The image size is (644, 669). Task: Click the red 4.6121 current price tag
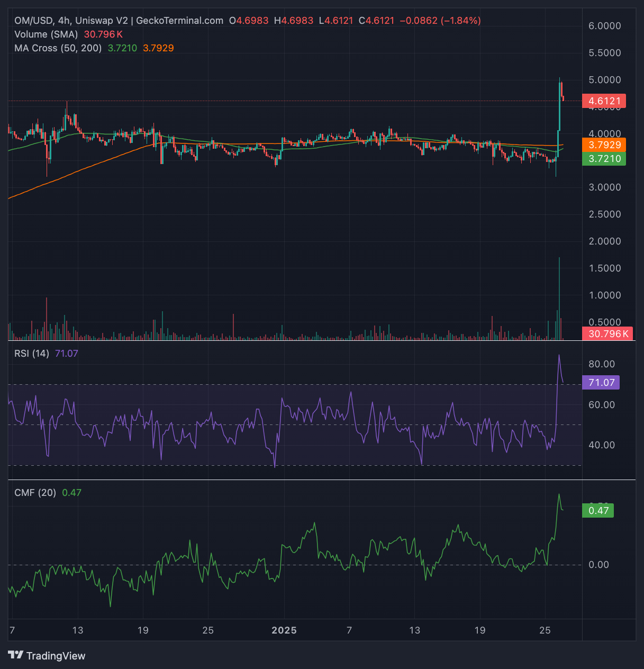604,101
